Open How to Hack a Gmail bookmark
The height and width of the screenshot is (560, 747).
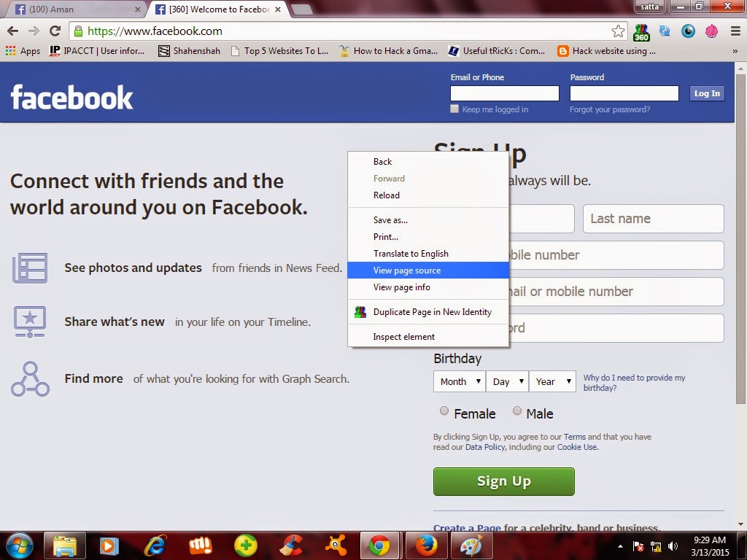(x=388, y=51)
